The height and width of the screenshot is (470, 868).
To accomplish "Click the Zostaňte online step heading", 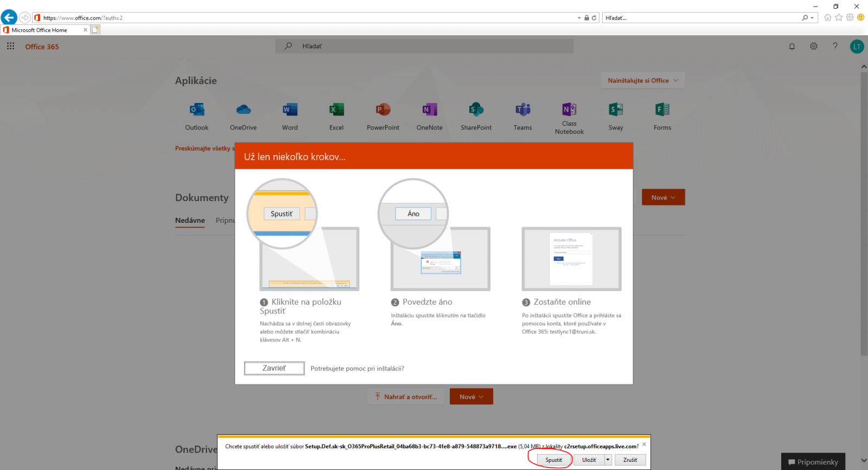I will pyautogui.click(x=562, y=302).
